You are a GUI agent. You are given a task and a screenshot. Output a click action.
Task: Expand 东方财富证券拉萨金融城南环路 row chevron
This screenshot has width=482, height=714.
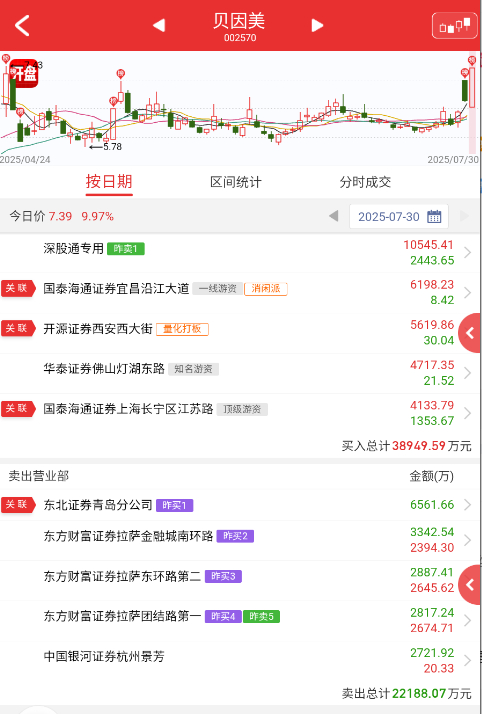467,540
